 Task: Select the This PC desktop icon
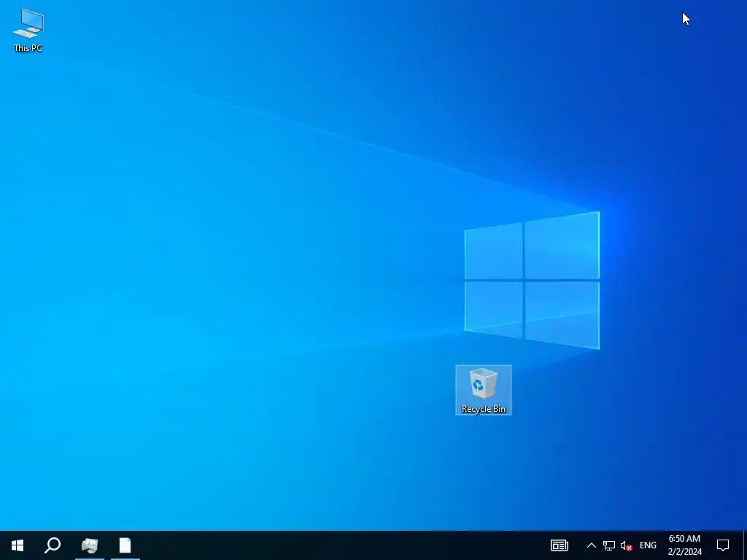(28, 31)
